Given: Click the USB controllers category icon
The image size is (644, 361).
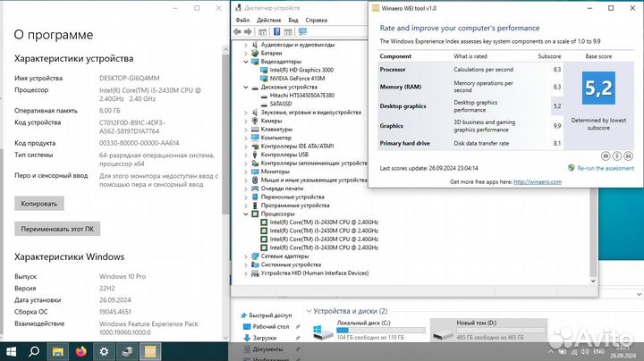Looking at the screenshot, I should 255,155.
